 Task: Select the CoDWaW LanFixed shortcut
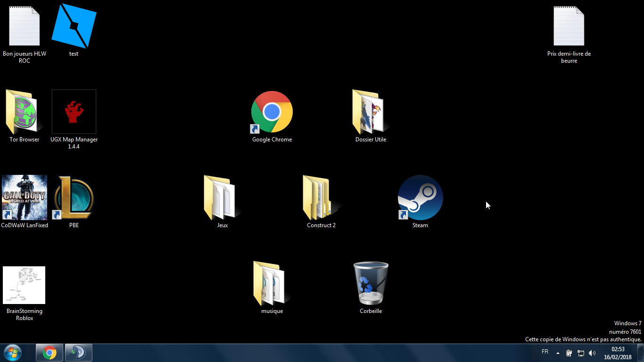click(25, 198)
